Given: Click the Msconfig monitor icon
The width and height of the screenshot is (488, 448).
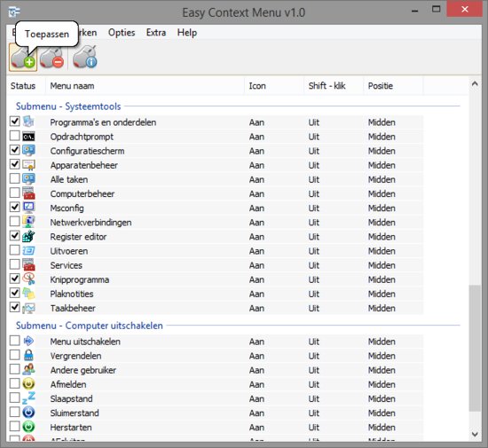Looking at the screenshot, I should click(x=28, y=208).
